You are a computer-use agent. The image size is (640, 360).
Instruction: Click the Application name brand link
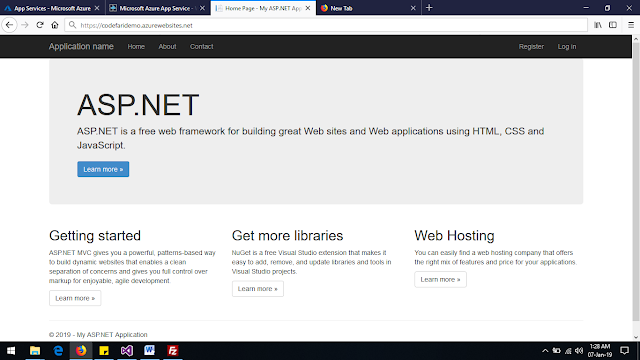[81, 47]
